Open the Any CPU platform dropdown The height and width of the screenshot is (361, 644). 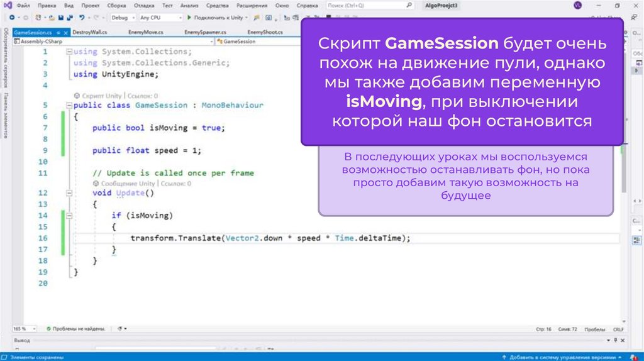tap(160, 18)
